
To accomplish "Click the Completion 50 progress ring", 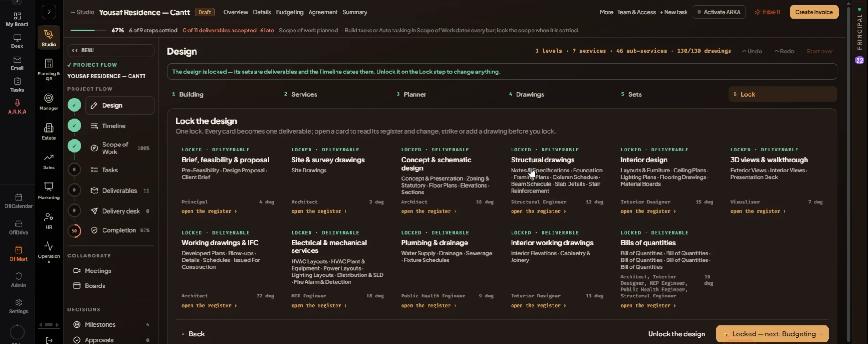I will click(74, 231).
